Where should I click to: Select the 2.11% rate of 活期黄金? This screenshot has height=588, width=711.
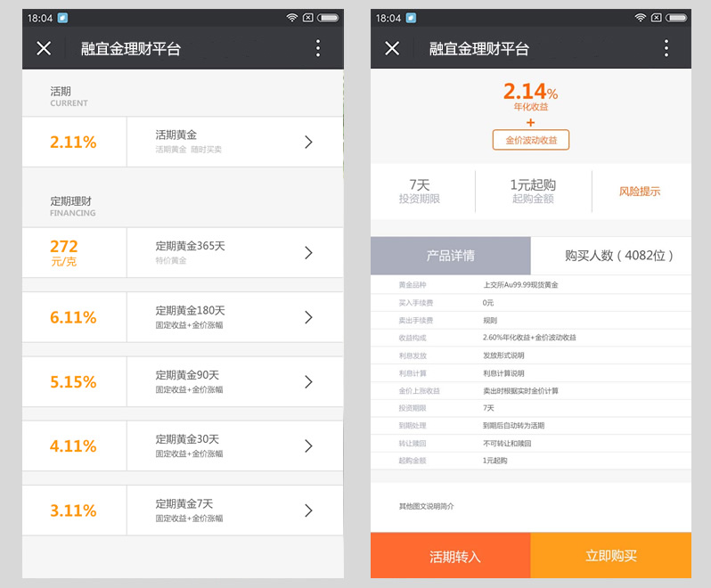click(x=74, y=142)
